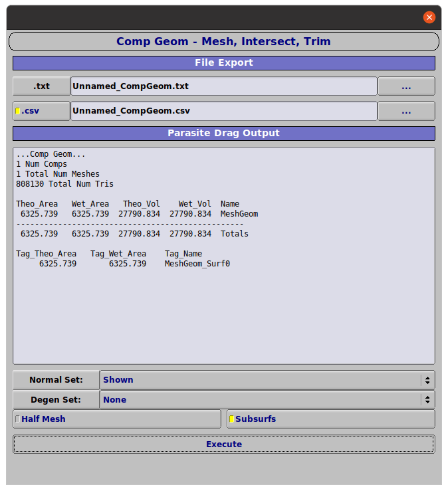Viewport: 448px width, 491px height.
Task: Disable the Subsurfs option
Action: [x=330, y=419]
